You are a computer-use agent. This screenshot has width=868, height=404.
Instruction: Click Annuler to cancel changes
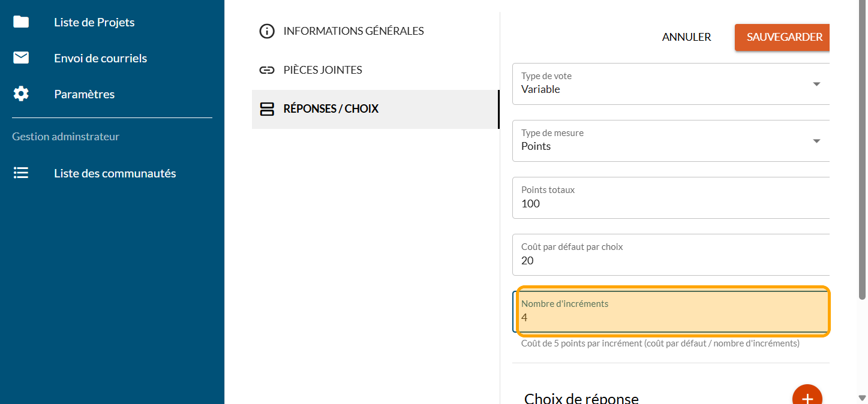(686, 37)
